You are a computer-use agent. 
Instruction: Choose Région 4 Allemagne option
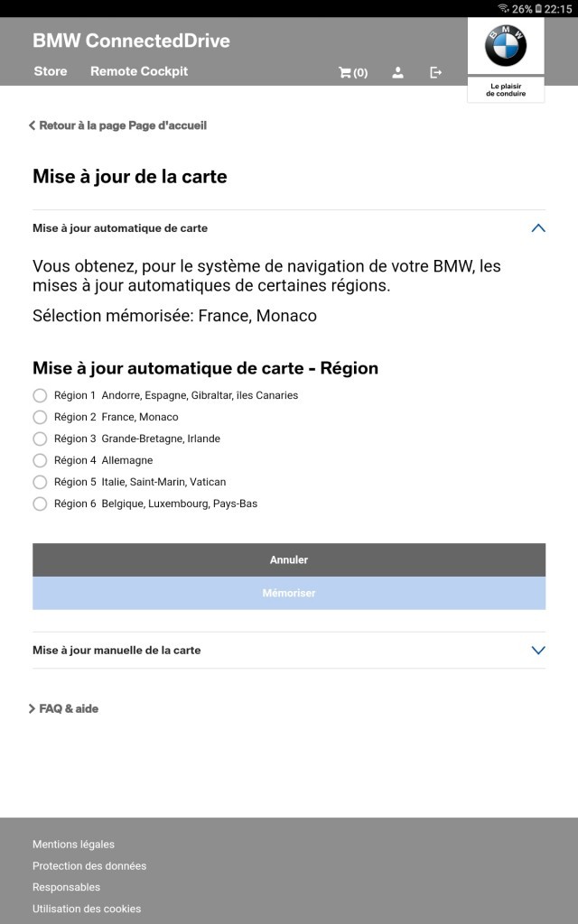tap(40, 460)
